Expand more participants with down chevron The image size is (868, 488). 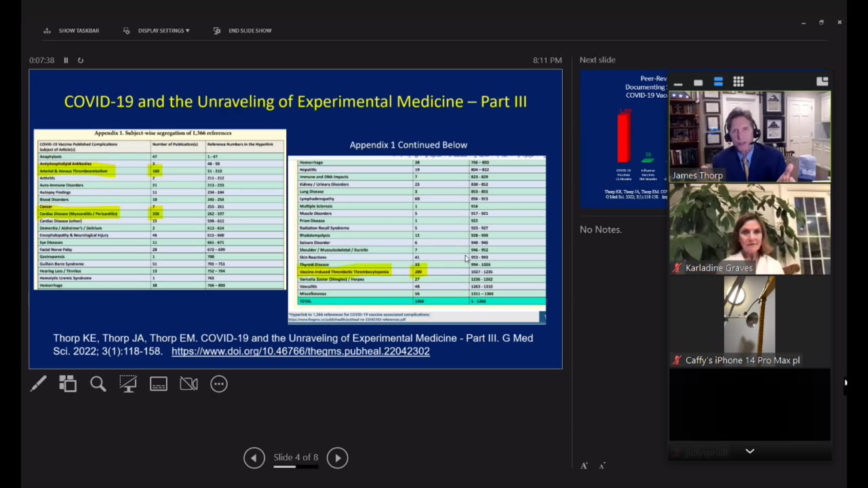click(x=750, y=451)
